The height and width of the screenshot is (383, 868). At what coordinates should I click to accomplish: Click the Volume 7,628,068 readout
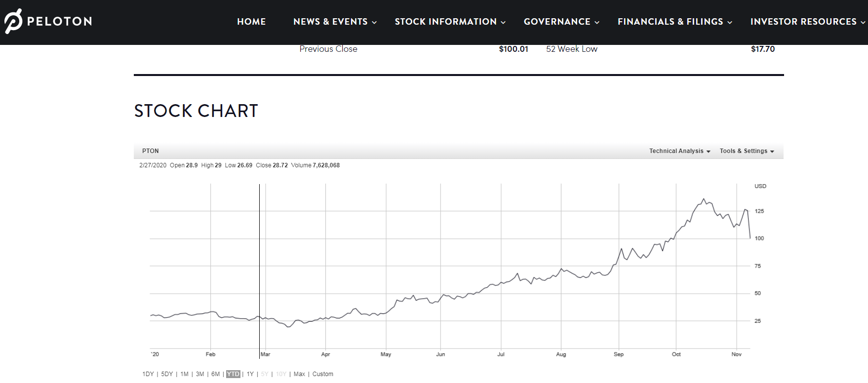(316, 165)
